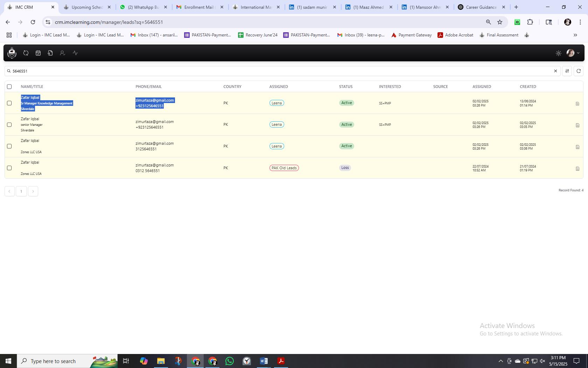Go back in the browser
This screenshot has height=368, width=588.
tap(8, 22)
